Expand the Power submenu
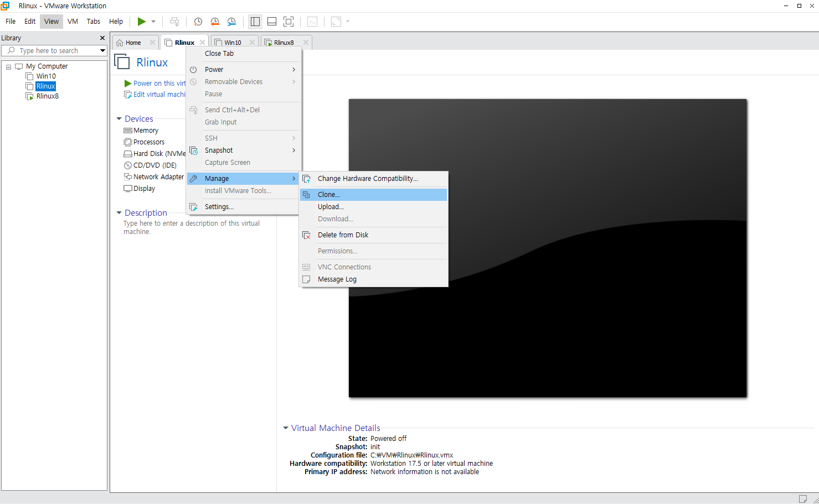This screenshot has width=819, height=504. click(x=244, y=70)
